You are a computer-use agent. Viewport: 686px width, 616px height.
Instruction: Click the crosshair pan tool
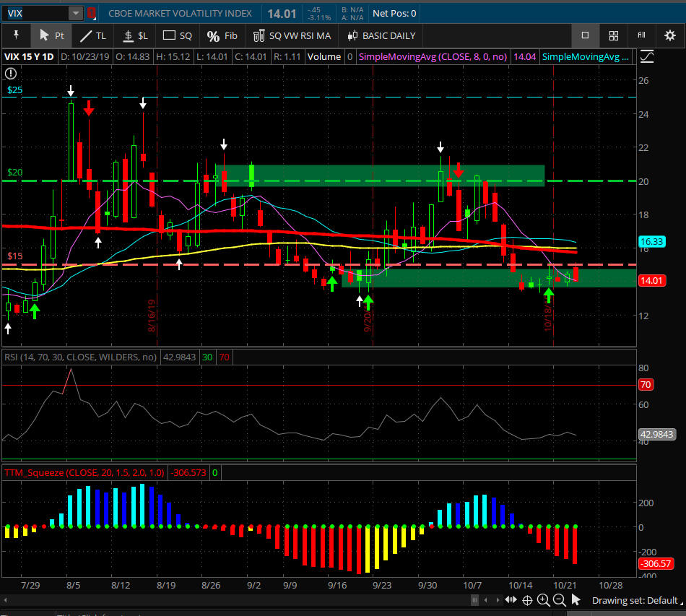[x=527, y=600]
